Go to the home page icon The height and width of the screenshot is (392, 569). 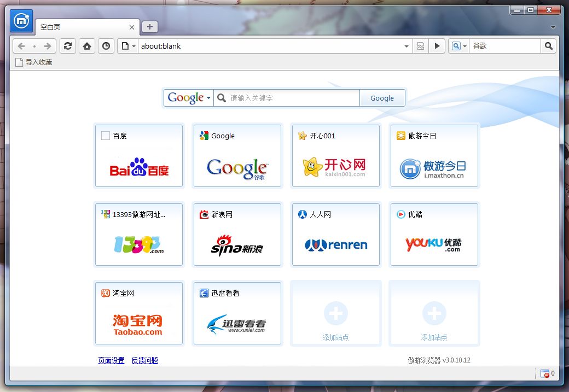86,46
